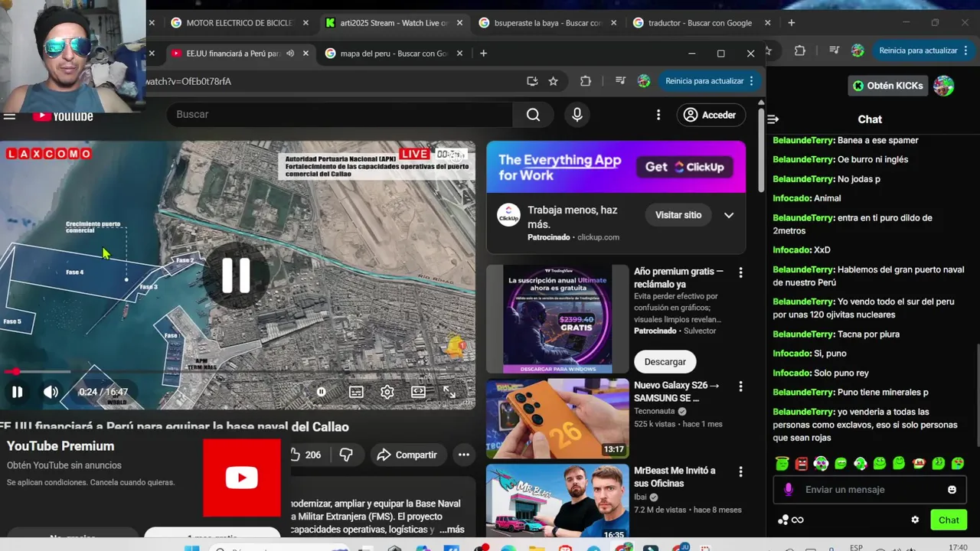The height and width of the screenshot is (551, 980).
Task: Open the Kick user profile avatar
Action: pos(944,86)
